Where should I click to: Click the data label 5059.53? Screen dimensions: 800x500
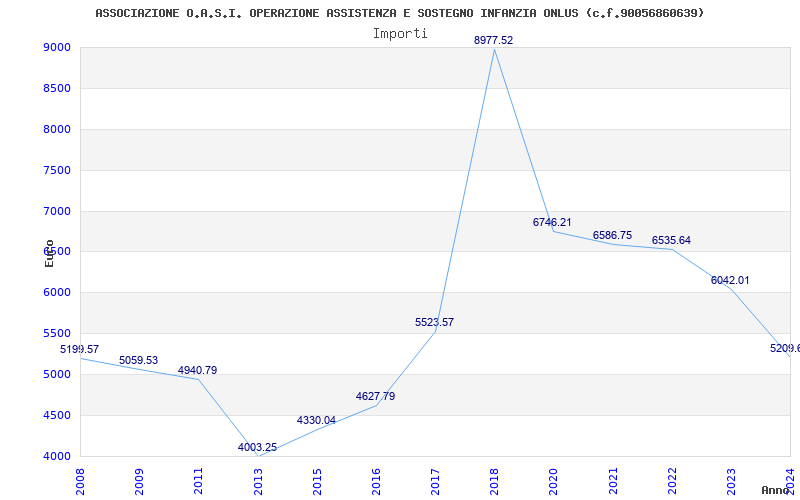138,360
